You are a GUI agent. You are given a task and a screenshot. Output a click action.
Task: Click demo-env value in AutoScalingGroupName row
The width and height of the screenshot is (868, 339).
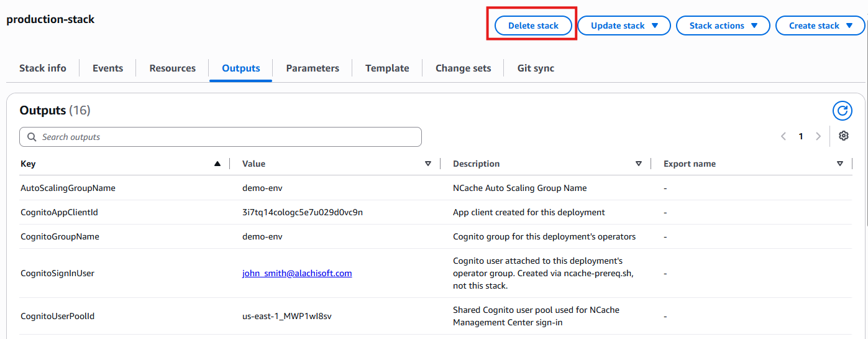tap(263, 188)
